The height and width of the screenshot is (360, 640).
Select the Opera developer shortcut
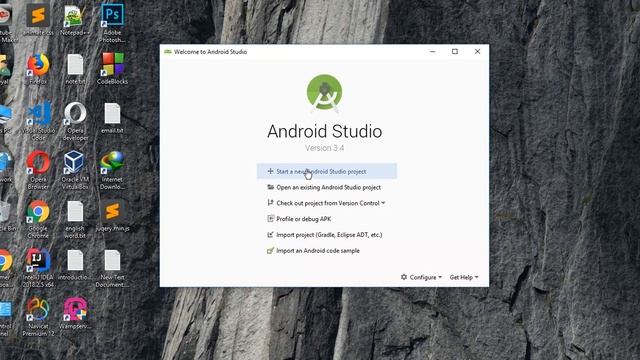(75, 121)
